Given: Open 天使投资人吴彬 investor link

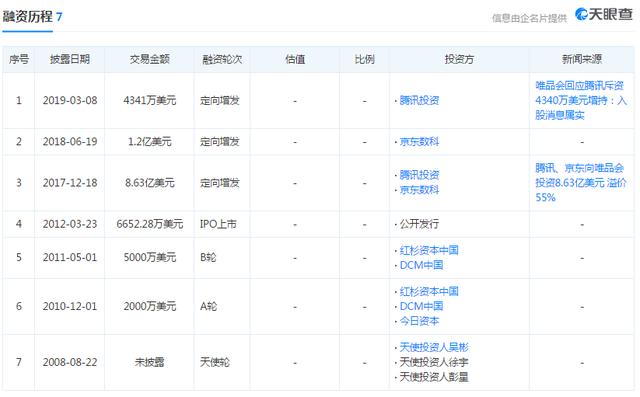Looking at the screenshot, I should tap(434, 347).
